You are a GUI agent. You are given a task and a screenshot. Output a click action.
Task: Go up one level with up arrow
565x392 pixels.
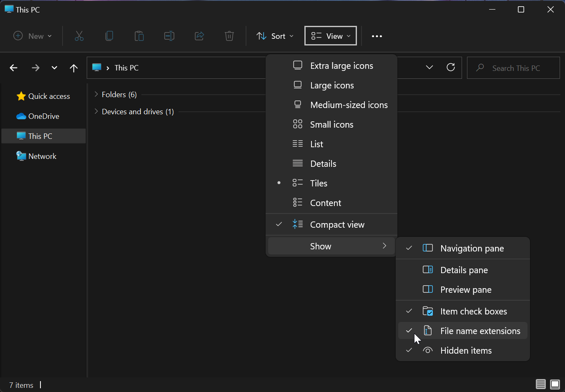[x=74, y=68]
